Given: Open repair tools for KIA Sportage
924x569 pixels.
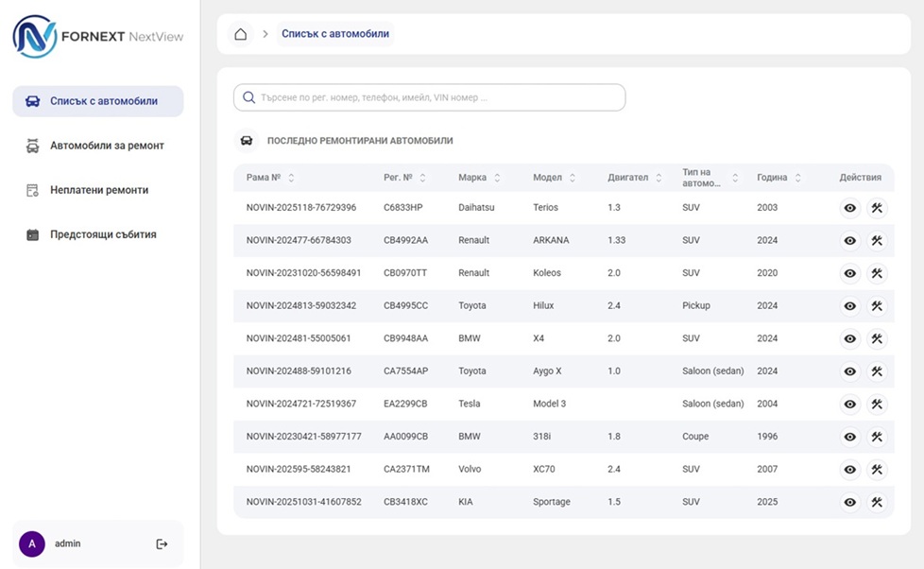Looking at the screenshot, I should pos(877,503).
